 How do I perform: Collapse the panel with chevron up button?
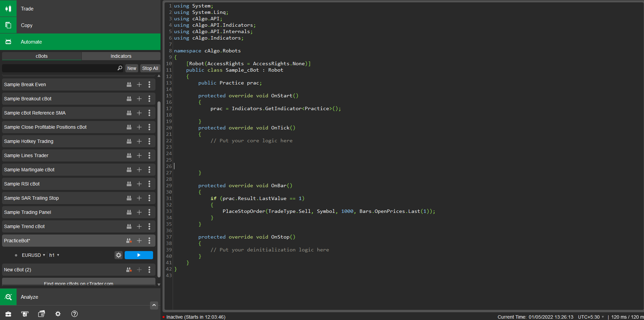click(x=154, y=305)
